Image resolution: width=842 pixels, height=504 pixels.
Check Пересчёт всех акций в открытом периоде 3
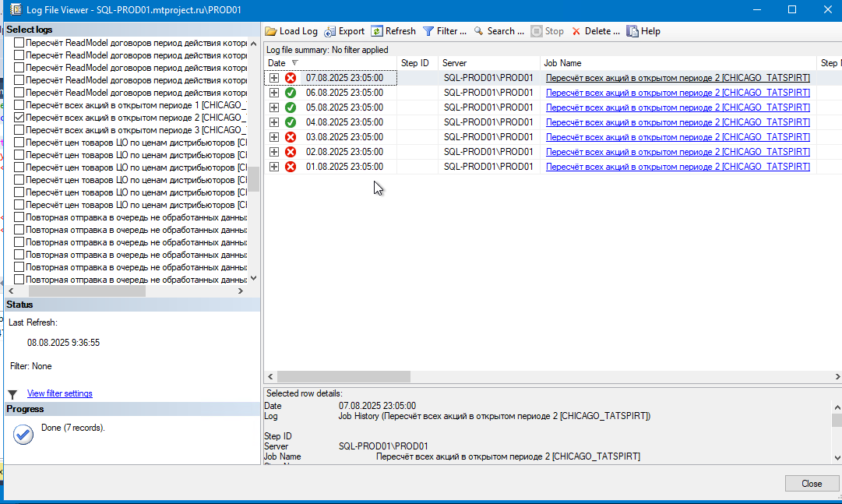(x=19, y=129)
